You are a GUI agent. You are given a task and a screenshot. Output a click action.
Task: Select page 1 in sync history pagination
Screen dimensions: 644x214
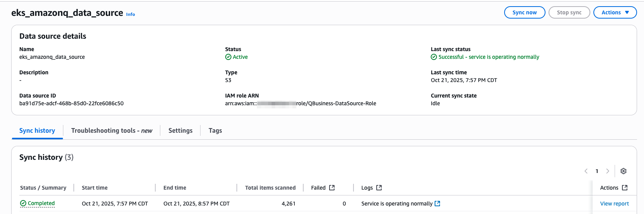pos(597,171)
